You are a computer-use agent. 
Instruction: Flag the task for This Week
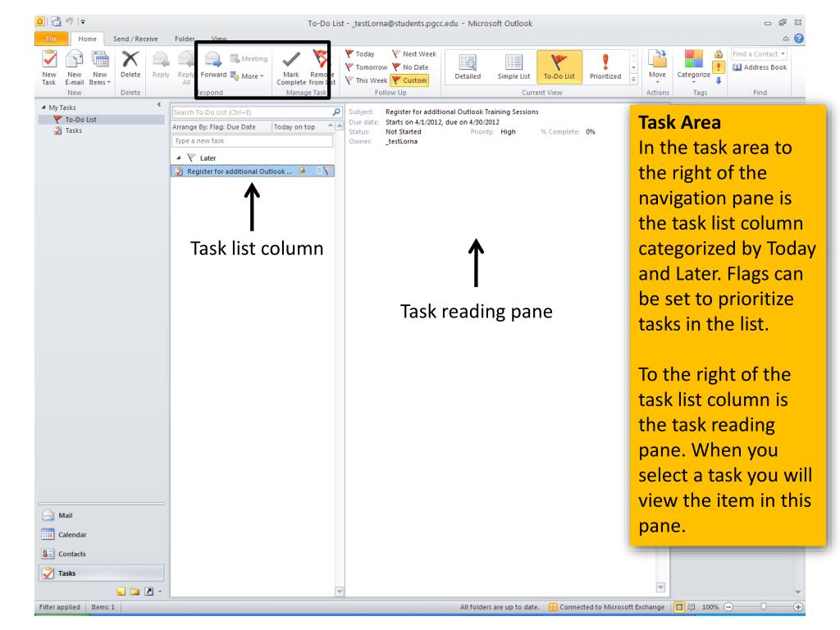coord(367,80)
